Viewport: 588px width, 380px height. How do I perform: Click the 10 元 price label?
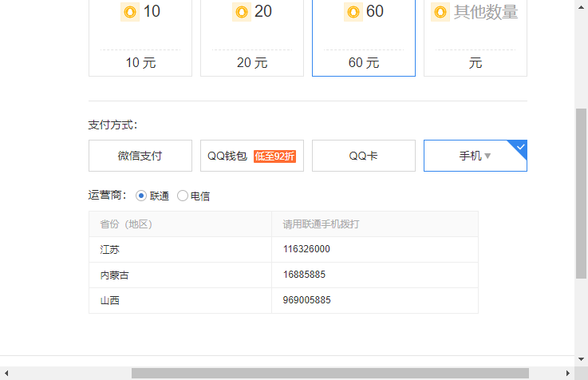(140, 62)
